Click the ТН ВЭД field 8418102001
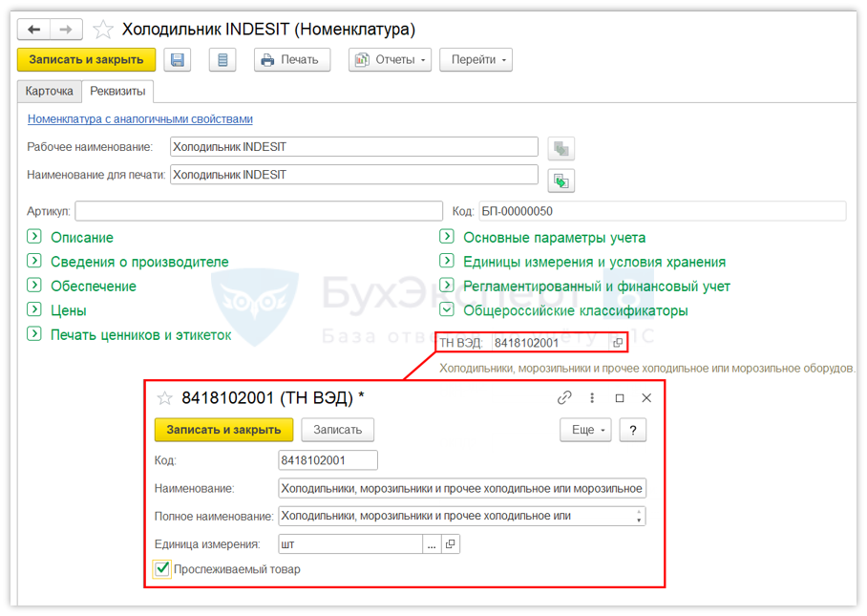 pyautogui.click(x=551, y=343)
